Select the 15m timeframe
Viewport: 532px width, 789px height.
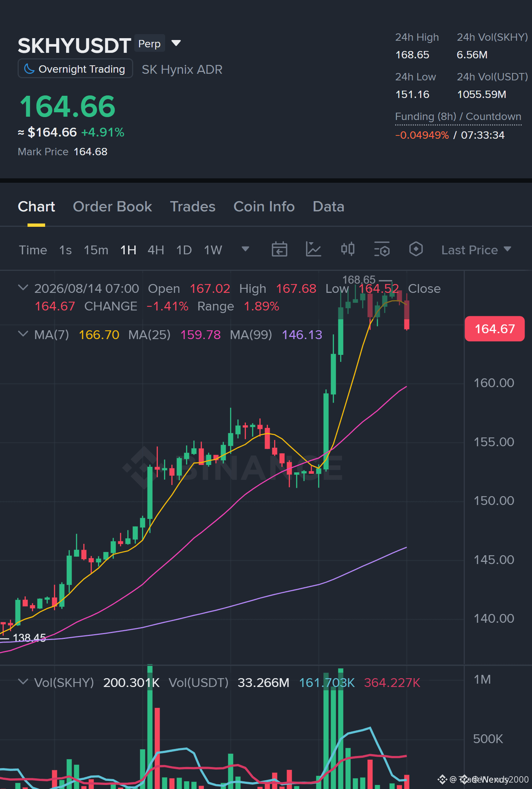[96, 250]
